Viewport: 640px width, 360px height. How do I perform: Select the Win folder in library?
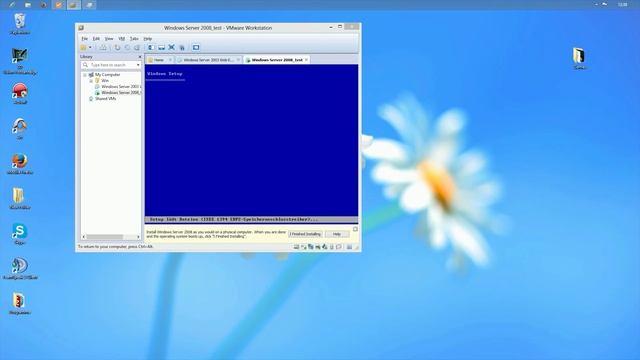pyautogui.click(x=104, y=81)
